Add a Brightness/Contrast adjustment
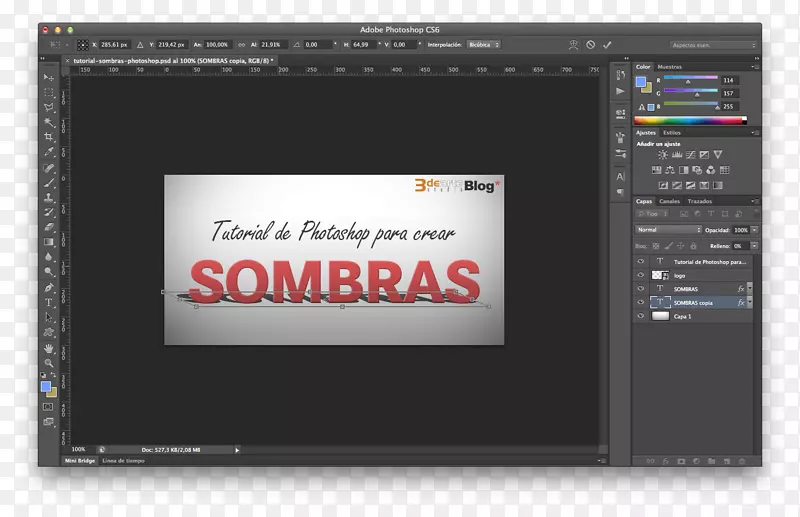Screen dimensions: 800x517 (x=663, y=155)
